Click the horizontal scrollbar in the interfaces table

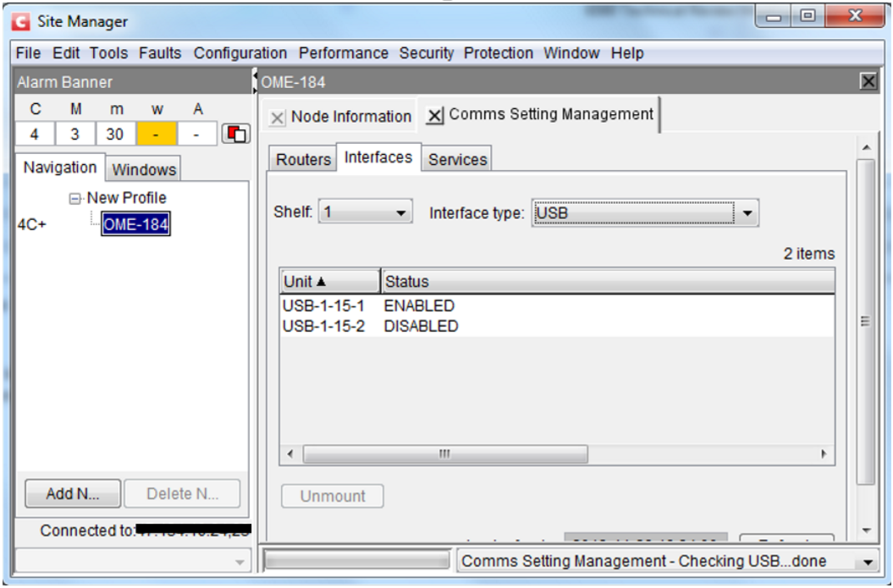point(444,454)
